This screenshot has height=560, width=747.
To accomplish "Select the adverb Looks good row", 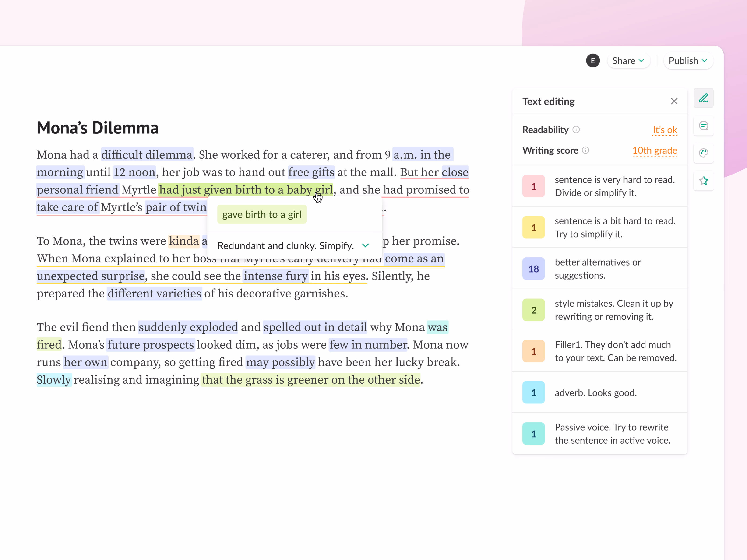I will point(600,392).
